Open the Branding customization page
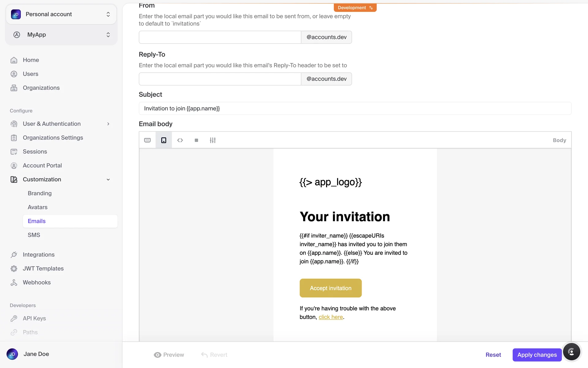Image resolution: width=588 pixels, height=368 pixels. pos(40,193)
